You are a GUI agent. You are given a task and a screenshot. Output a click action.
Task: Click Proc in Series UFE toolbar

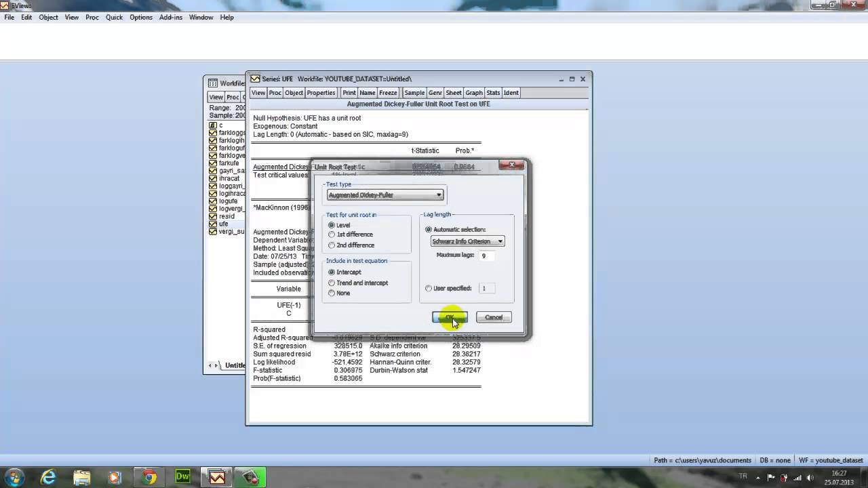pos(275,93)
